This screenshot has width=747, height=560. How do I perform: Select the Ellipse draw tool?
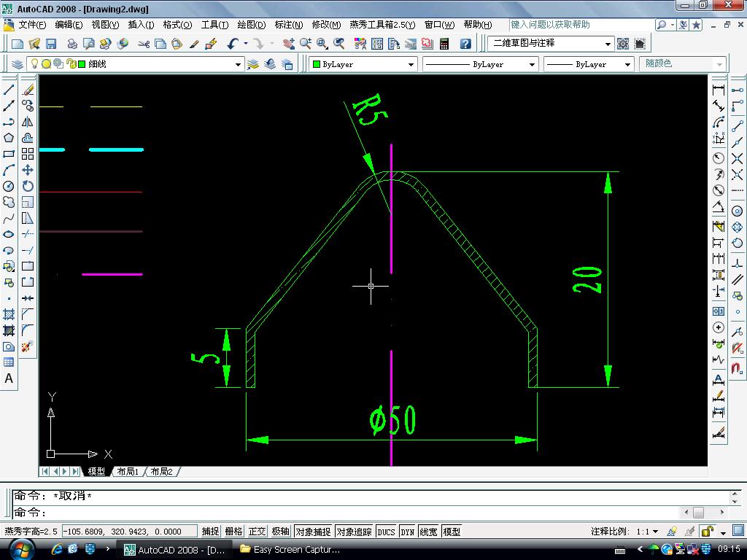click(x=9, y=234)
